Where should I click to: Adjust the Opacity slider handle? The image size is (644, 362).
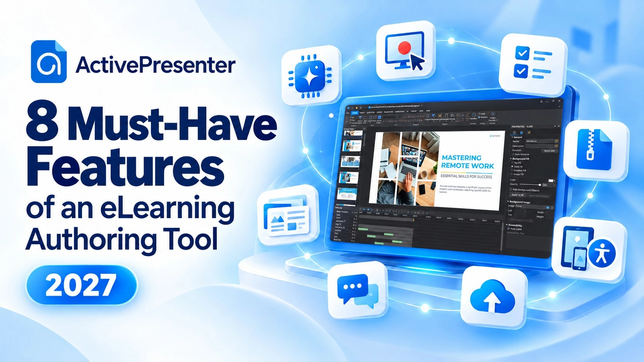click(x=540, y=185)
